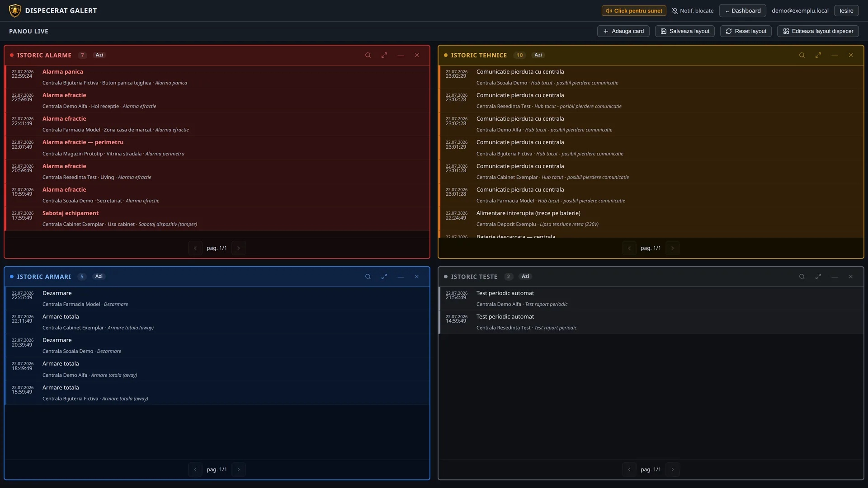This screenshot has width=868, height=488.
Task: Open the Azi filter in Istoric Alarme
Action: coord(99,55)
